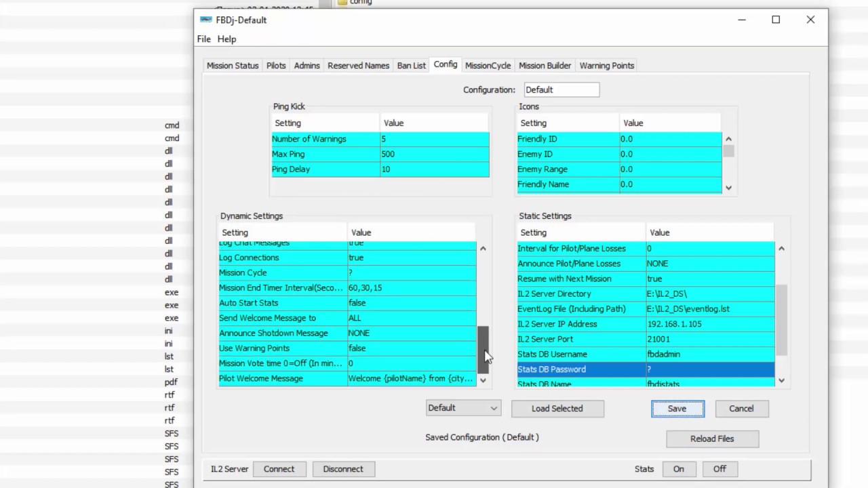Select the Ping Delay value 10
This screenshot has height=488, width=868.
click(x=435, y=169)
